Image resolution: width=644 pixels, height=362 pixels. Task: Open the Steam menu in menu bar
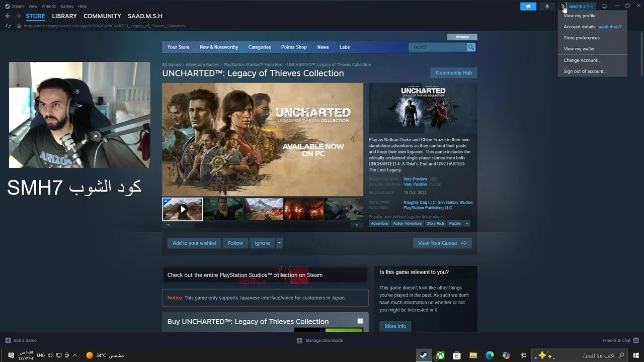pos(18,6)
